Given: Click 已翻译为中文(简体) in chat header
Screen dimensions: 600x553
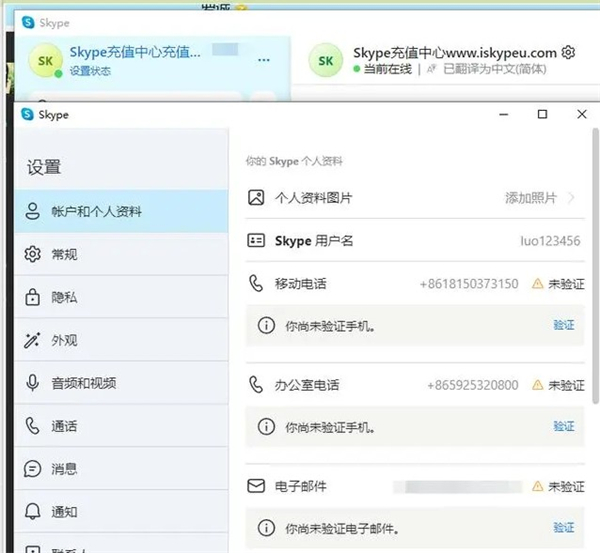Looking at the screenshot, I should pyautogui.click(x=494, y=69).
